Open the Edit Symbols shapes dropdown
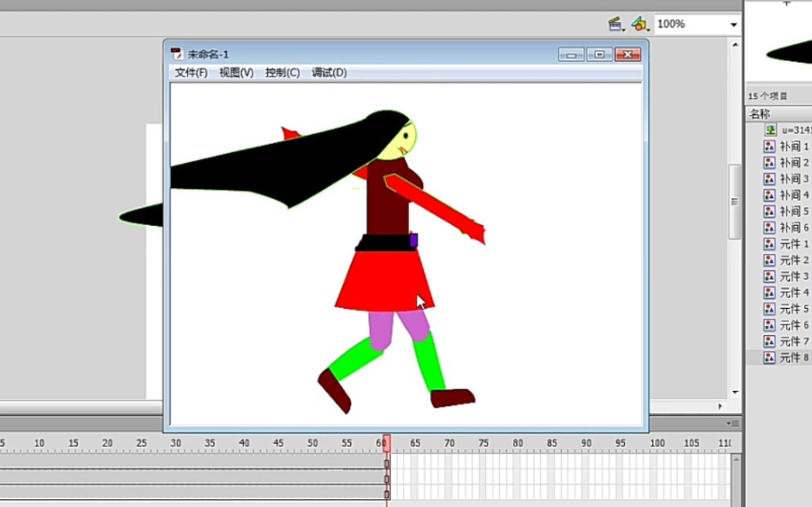The image size is (812, 507). (x=640, y=24)
